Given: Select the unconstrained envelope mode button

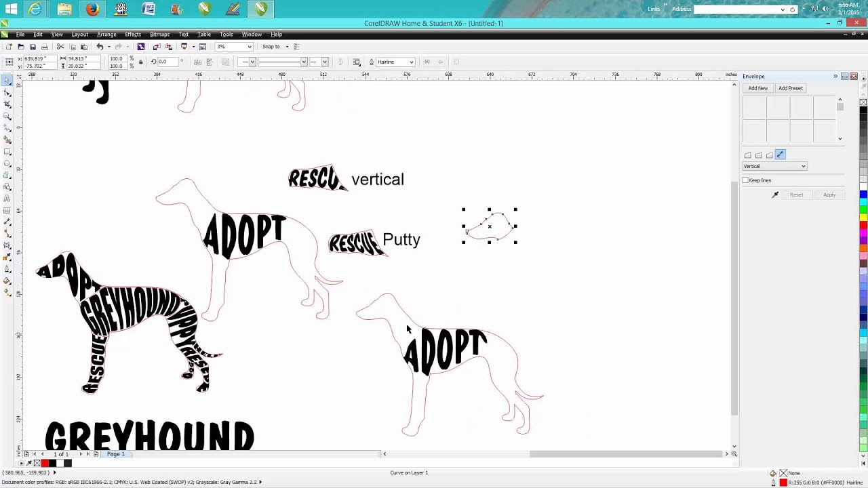Looking at the screenshot, I should (x=780, y=155).
